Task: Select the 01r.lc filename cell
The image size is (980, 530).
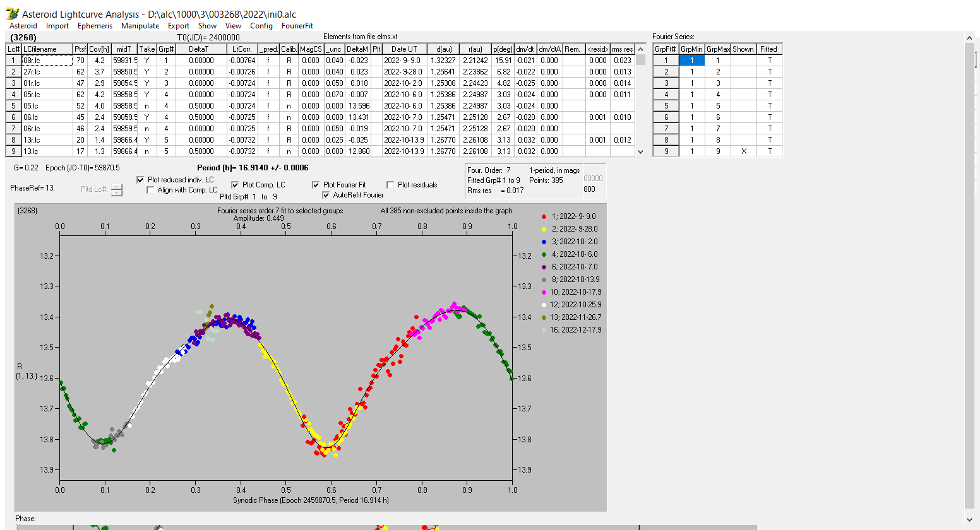Action: click(x=47, y=83)
